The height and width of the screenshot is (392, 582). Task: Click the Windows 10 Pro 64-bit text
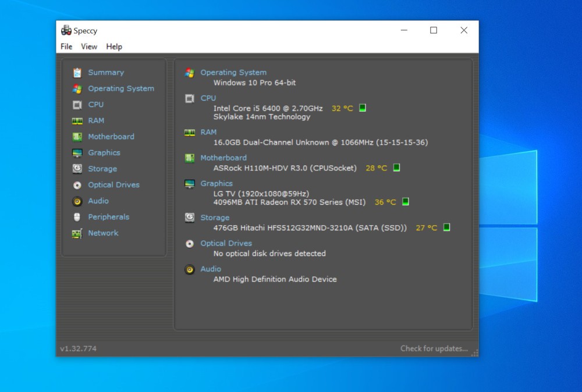[x=255, y=83]
